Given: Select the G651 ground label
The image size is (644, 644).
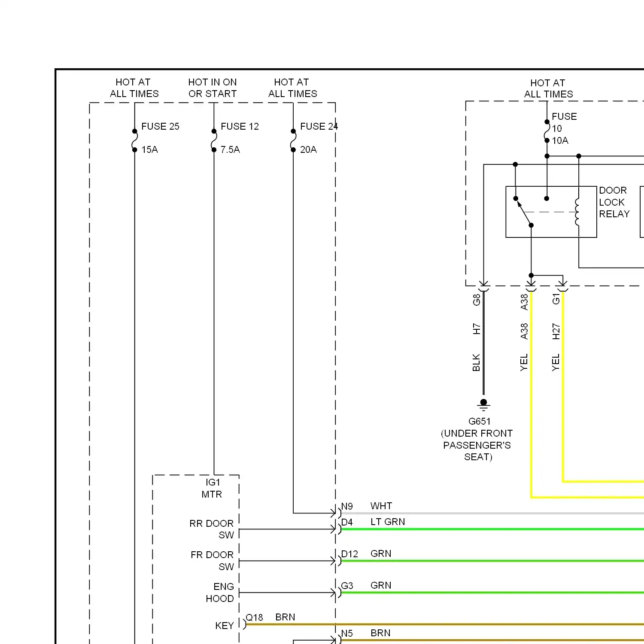Looking at the screenshot, I should 479,421.
